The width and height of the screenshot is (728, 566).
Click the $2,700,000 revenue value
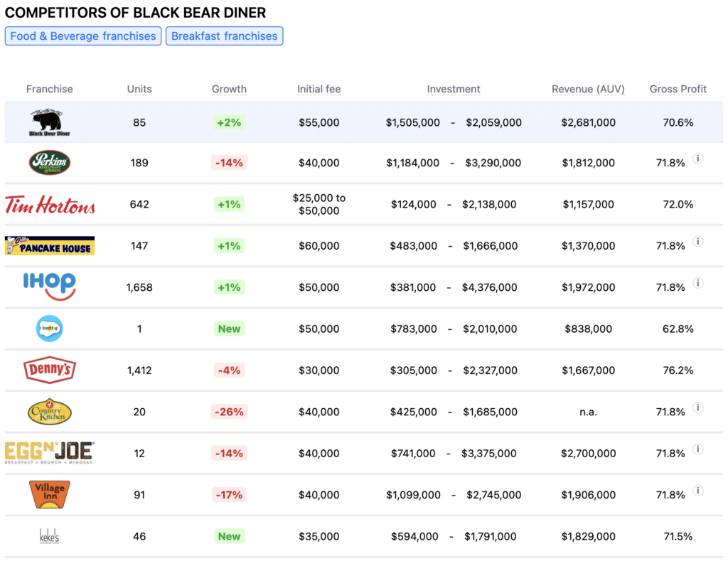click(588, 454)
